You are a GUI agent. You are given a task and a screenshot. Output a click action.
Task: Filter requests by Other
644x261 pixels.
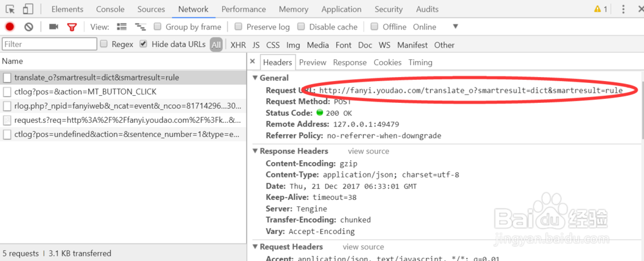click(x=444, y=44)
